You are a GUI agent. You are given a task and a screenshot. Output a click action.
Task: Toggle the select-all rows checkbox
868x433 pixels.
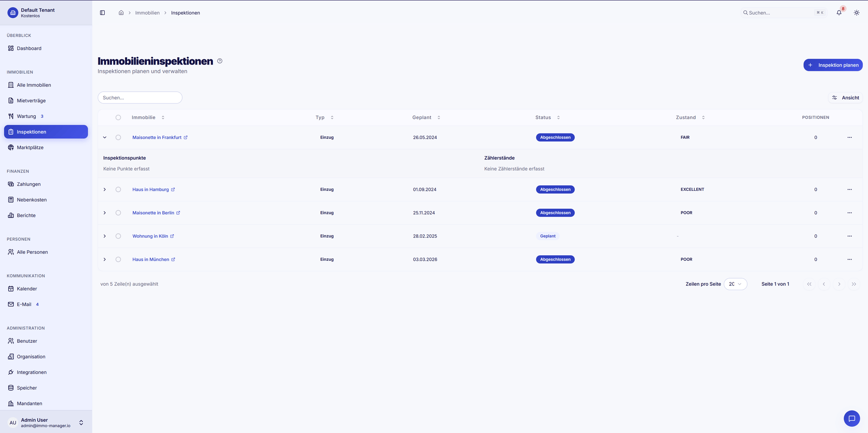(x=118, y=117)
